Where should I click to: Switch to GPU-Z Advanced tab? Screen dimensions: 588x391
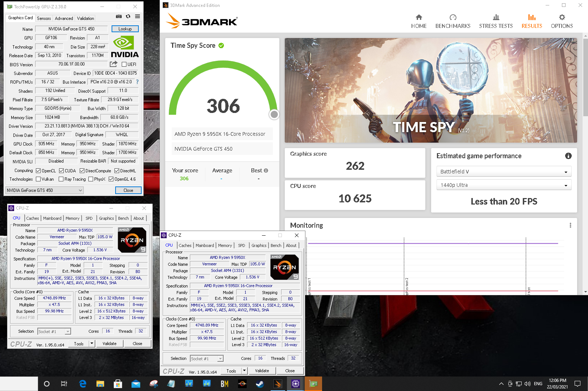[64, 18]
